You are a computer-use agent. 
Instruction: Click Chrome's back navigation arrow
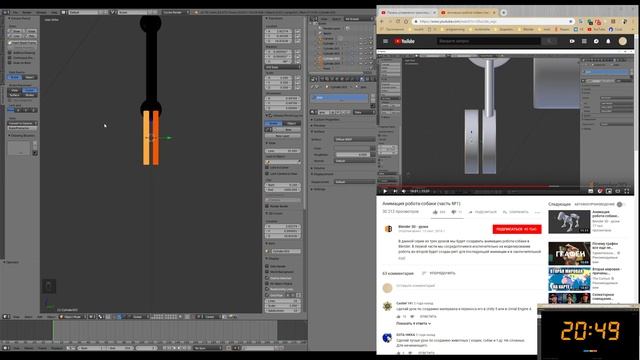point(382,21)
